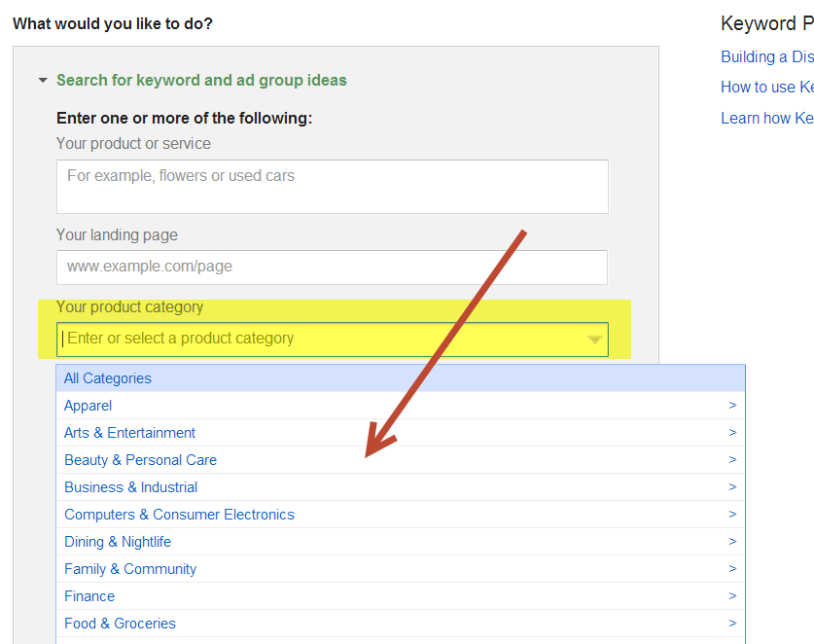Viewport: 814px width, 644px height.
Task: Click the 'Your product or service' text box
Action: coord(332,187)
